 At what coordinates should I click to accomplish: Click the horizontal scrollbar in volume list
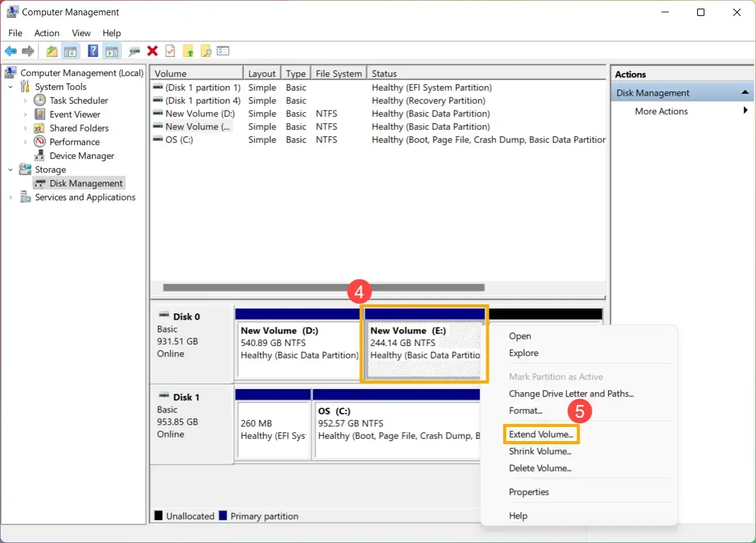[324, 287]
